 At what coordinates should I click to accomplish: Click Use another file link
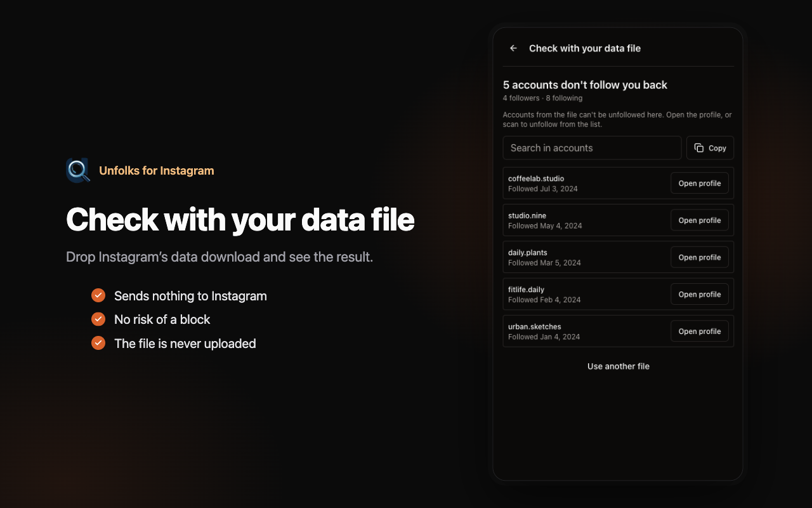[619, 366]
